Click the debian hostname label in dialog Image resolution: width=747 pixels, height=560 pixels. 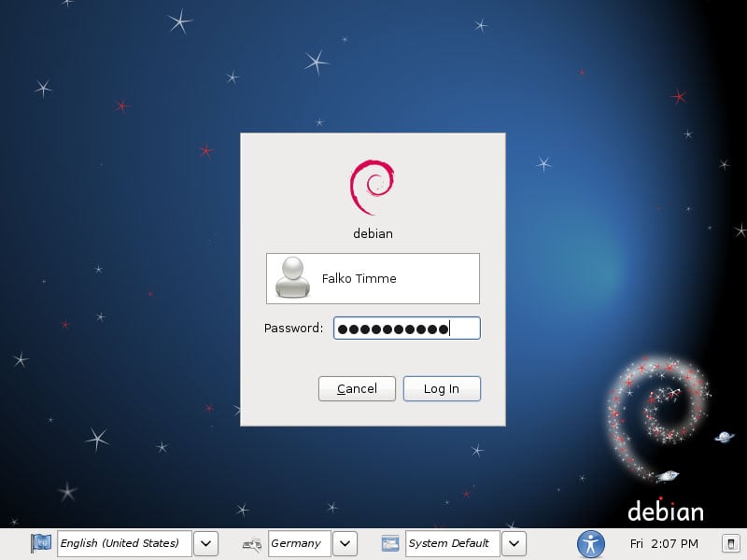click(373, 233)
